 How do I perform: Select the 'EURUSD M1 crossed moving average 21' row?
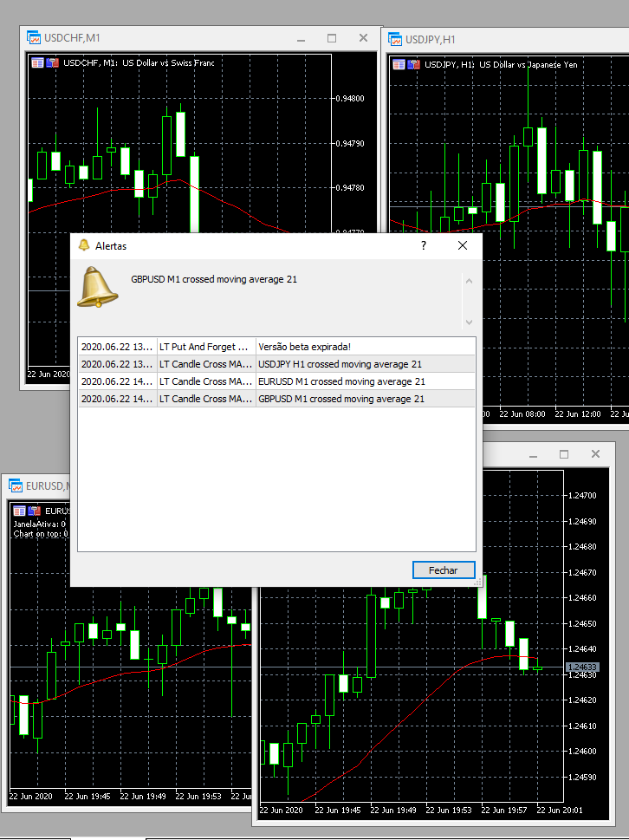(x=276, y=381)
